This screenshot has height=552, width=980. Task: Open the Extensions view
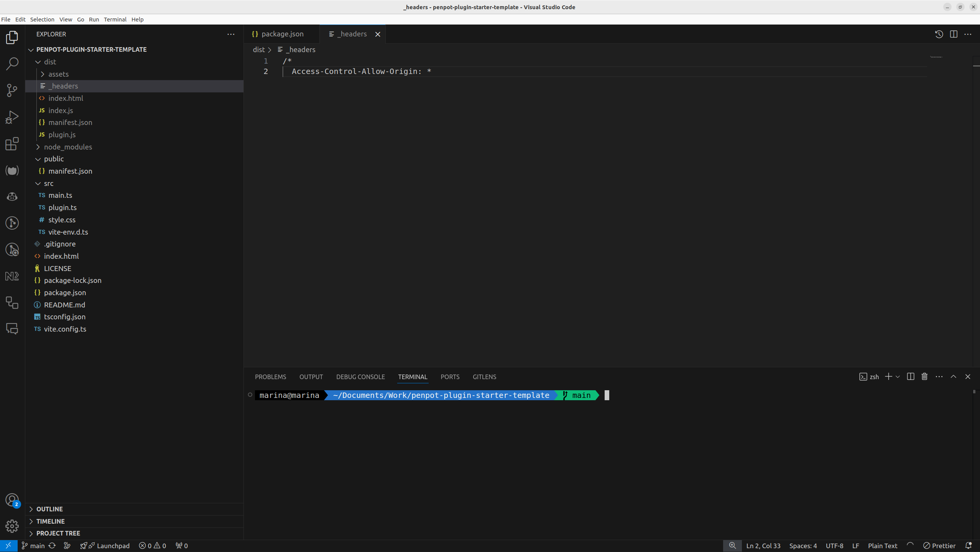click(12, 144)
